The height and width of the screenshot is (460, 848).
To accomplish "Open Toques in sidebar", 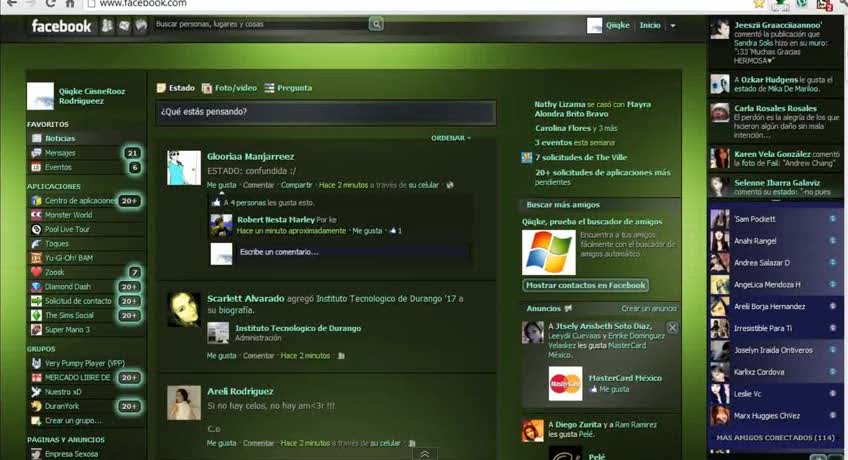I will (57, 244).
